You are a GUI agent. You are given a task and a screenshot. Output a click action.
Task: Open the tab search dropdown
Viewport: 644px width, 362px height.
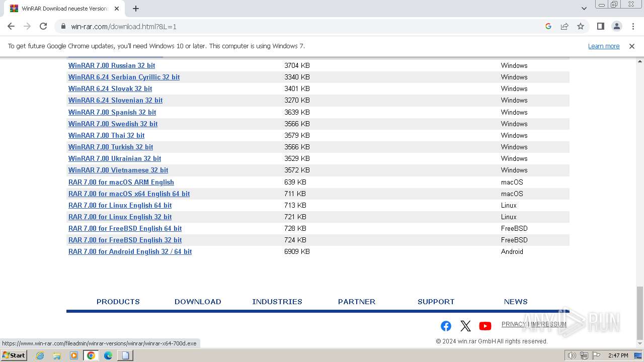(x=584, y=9)
